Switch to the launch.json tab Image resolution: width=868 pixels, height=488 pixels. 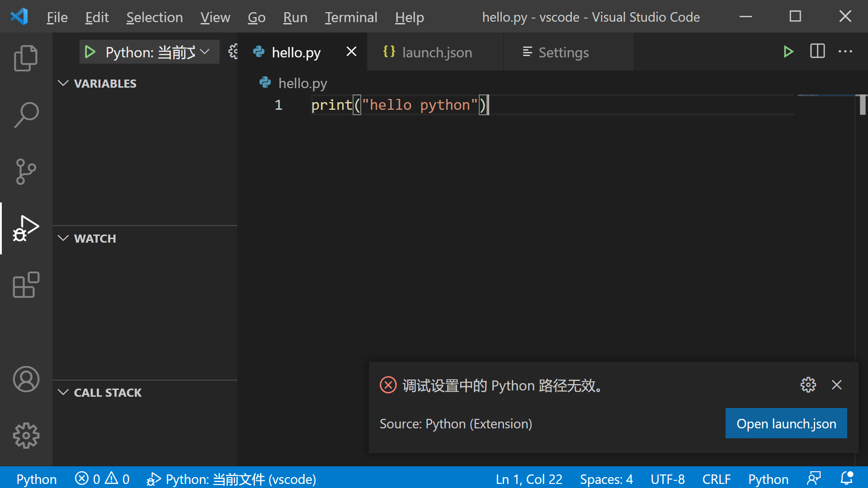435,52
